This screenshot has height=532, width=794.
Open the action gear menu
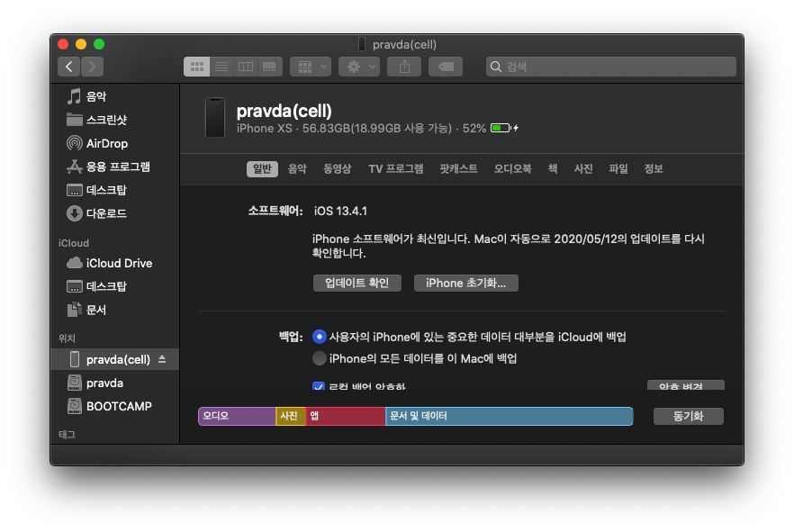359,67
